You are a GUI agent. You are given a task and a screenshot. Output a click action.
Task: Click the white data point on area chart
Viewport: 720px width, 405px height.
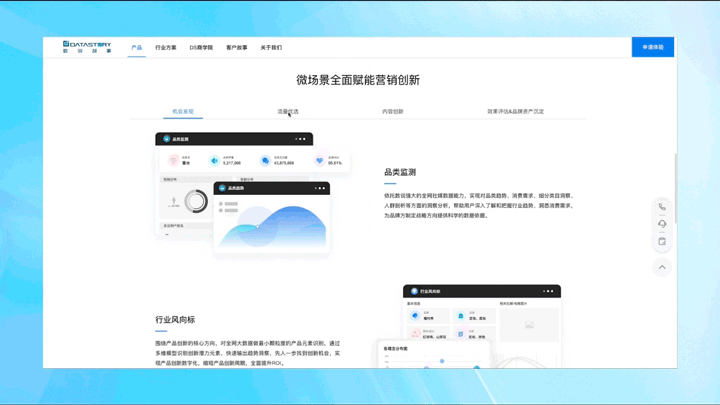click(258, 226)
